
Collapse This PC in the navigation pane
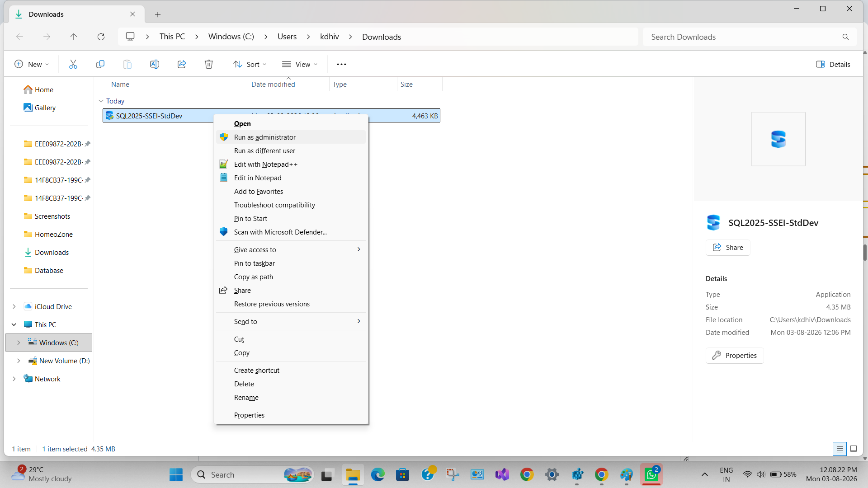click(14, 324)
